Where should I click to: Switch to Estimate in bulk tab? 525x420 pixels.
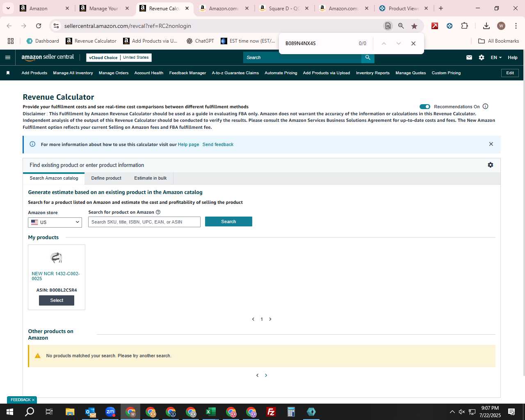[x=151, y=178]
